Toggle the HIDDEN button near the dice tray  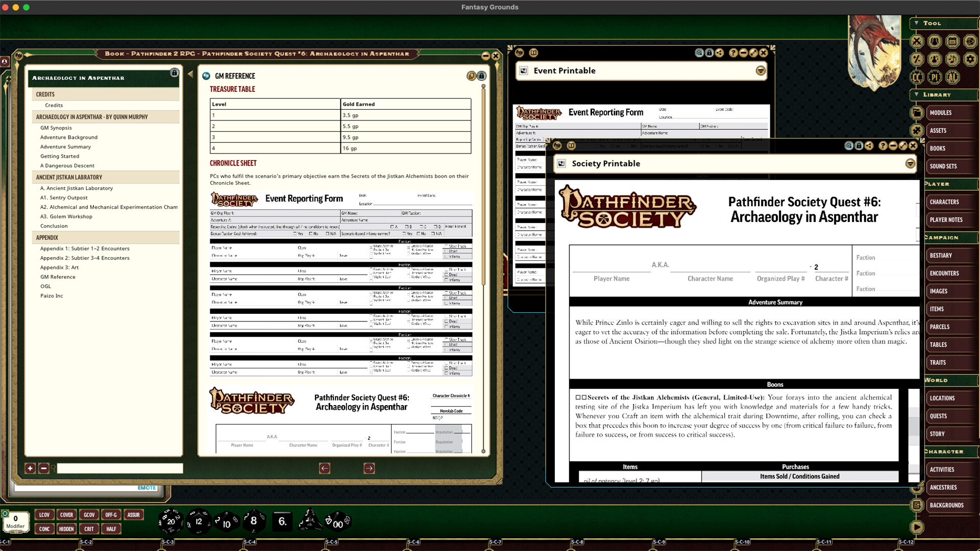click(66, 529)
